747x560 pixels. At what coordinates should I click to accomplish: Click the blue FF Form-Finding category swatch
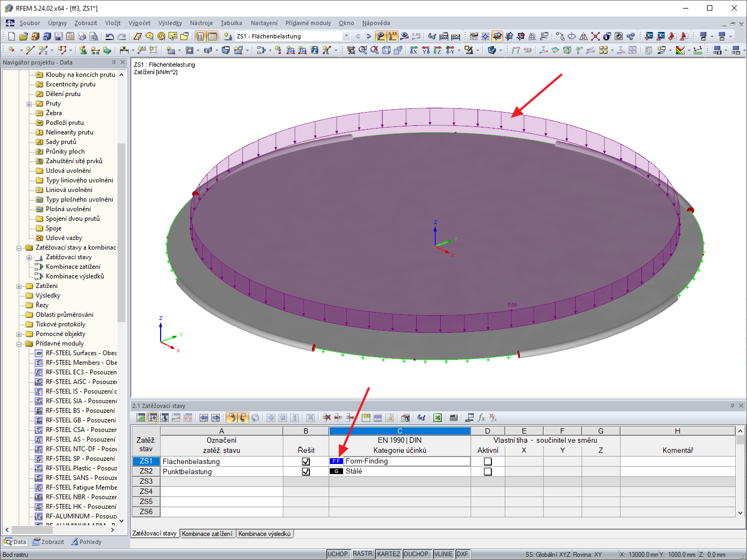(x=336, y=461)
